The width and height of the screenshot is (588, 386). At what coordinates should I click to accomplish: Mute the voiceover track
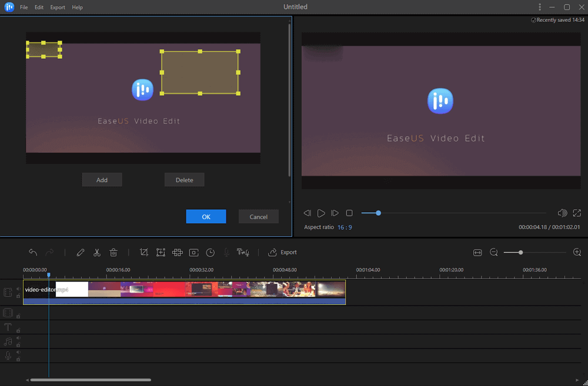[x=18, y=353]
